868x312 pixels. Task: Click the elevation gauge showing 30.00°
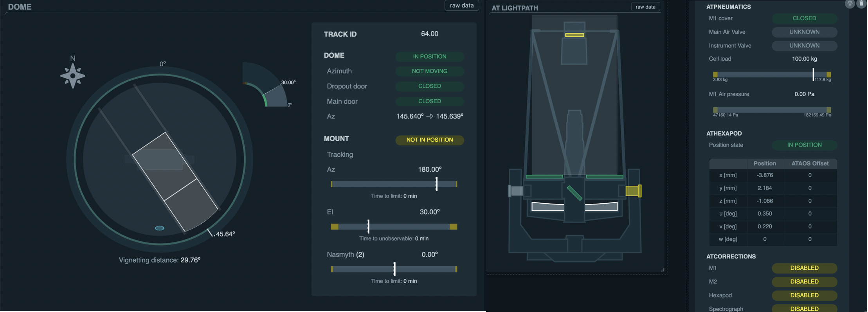[266, 86]
